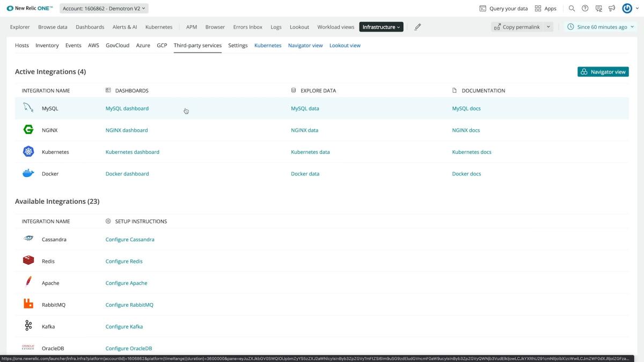Click the Configure RabbitMQ link
The image size is (644, 362).
pos(129,305)
